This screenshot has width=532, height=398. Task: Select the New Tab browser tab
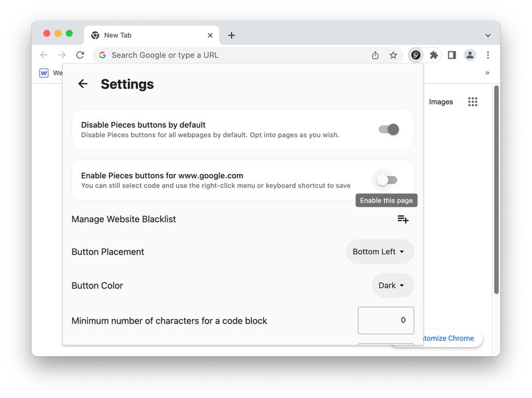(x=133, y=35)
